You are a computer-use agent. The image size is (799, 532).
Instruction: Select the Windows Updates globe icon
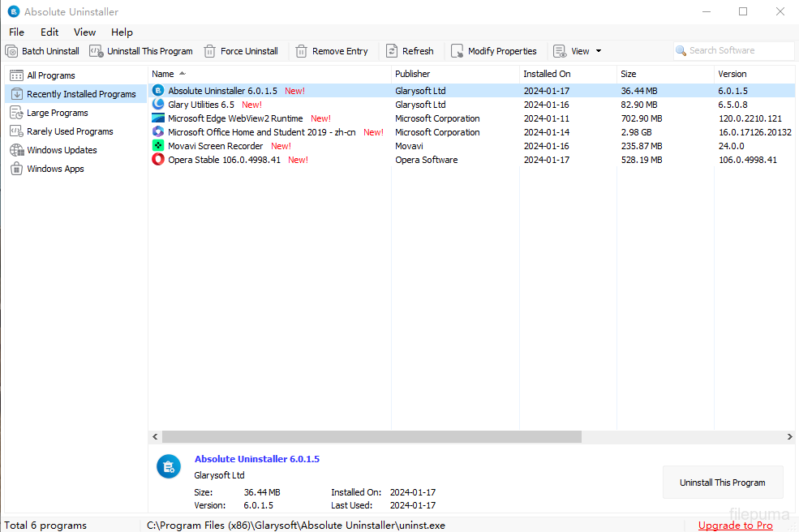click(17, 150)
